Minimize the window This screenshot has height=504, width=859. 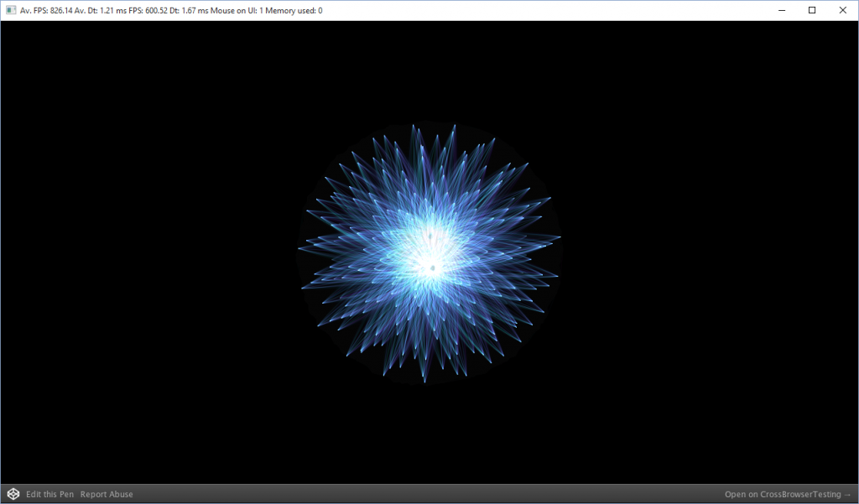781,10
